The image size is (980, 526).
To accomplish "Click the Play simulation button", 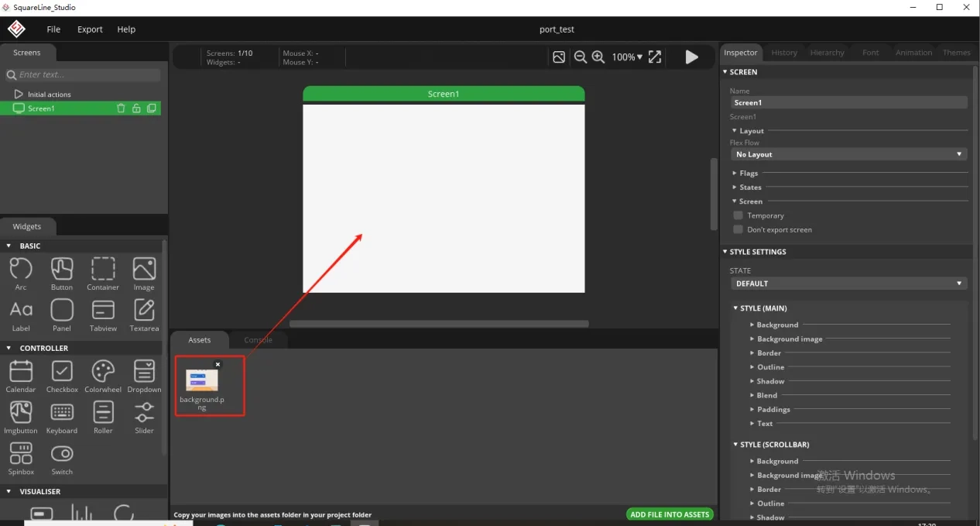I will (691, 57).
